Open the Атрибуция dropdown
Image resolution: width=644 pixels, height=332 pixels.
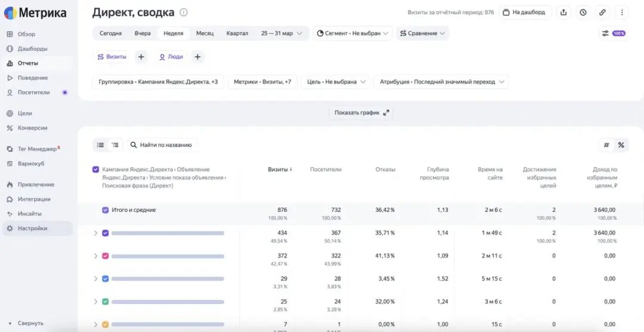click(441, 82)
